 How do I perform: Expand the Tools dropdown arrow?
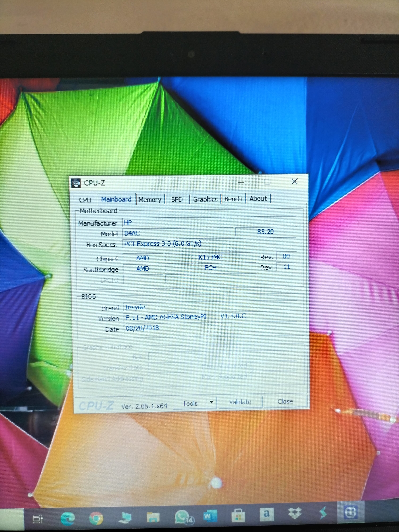(212, 402)
